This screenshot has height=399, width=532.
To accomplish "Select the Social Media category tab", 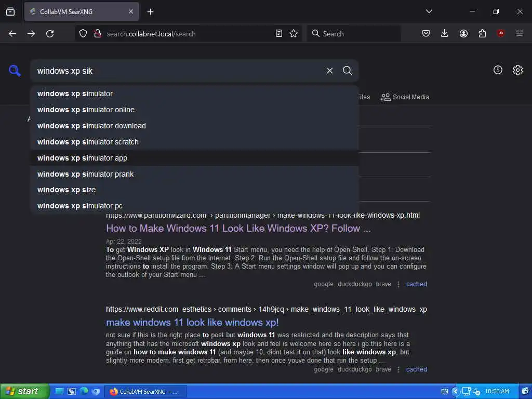I will point(405,97).
